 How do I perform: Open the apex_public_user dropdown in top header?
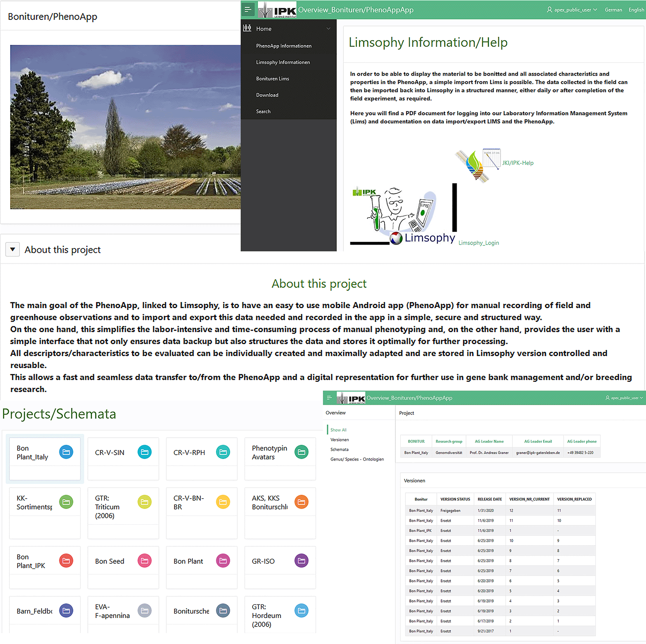[572, 10]
